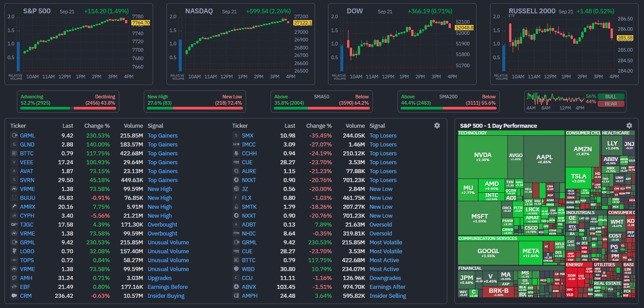Image resolution: width=644 pixels, height=308 pixels.
Task: Open the Top Gainers signal for GRML
Action: (162, 135)
